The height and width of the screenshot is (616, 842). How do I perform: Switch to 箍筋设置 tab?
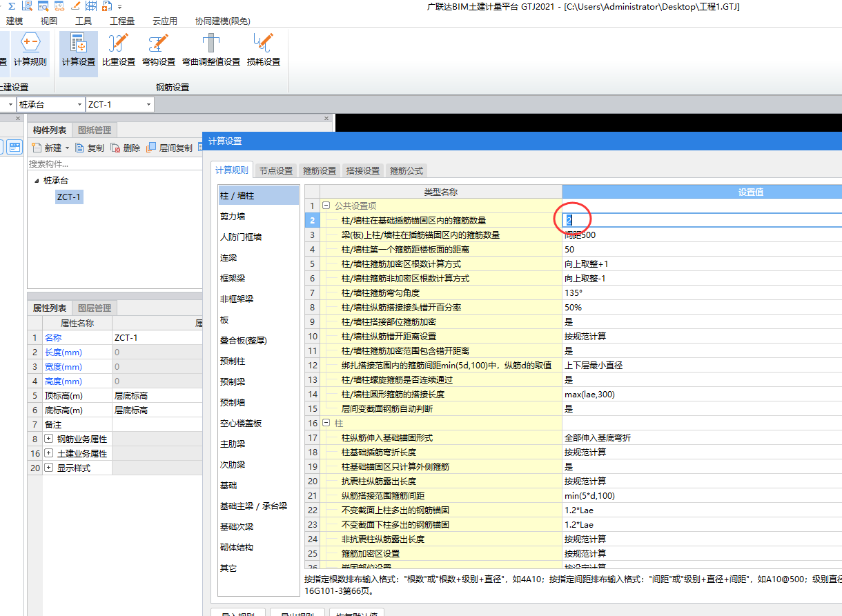(320, 170)
